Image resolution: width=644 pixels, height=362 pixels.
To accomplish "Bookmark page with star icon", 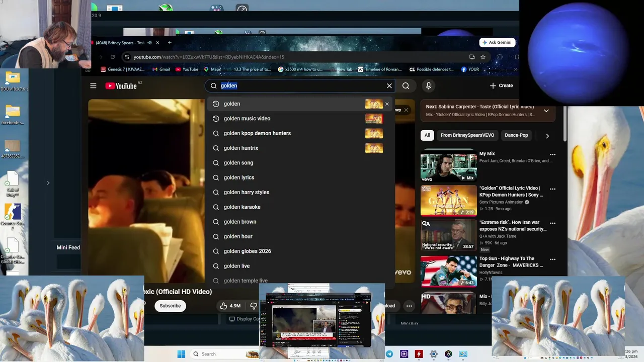I will coord(483,57).
